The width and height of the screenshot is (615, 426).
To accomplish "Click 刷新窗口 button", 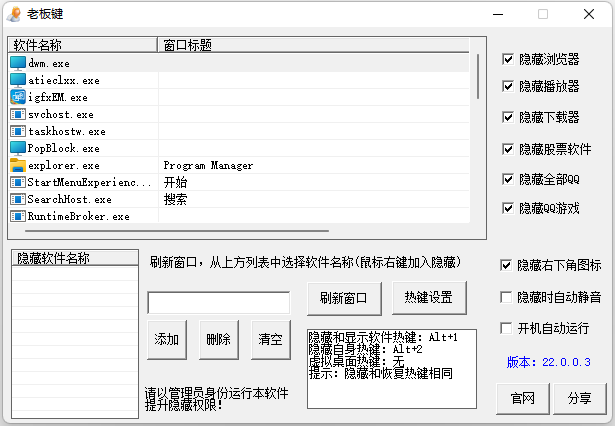I will [x=344, y=298].
